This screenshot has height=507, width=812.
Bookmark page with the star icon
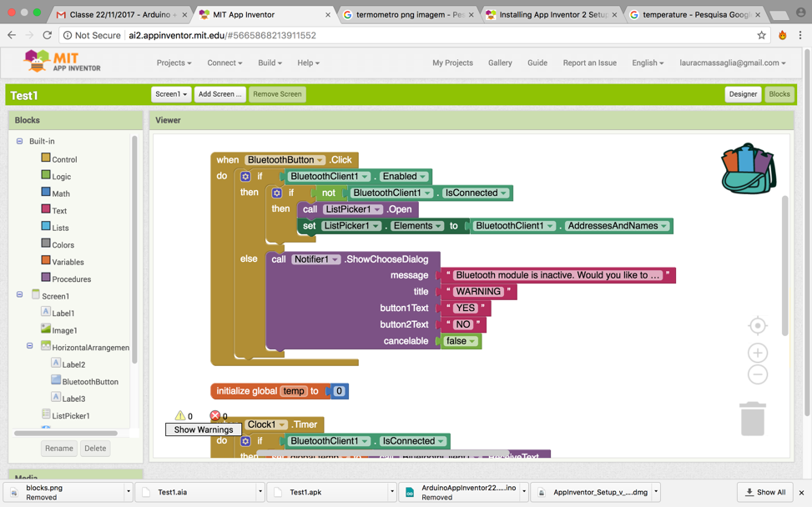coord(761,35)
